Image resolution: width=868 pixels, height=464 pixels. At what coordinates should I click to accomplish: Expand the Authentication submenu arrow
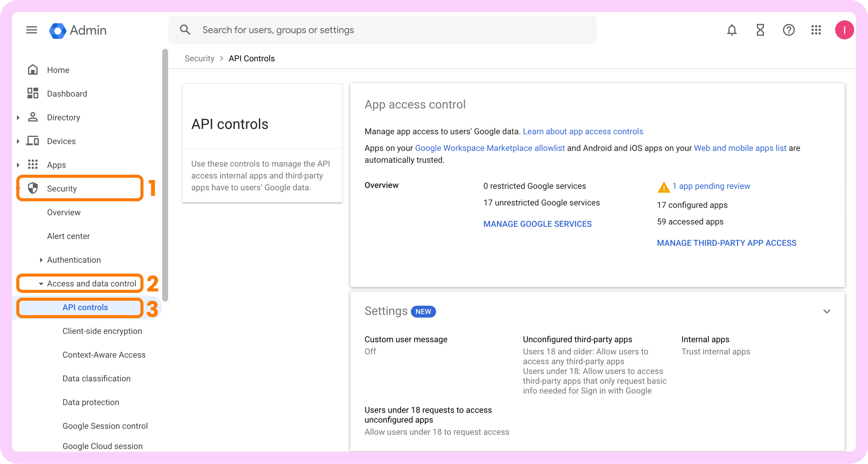point(41,260)
